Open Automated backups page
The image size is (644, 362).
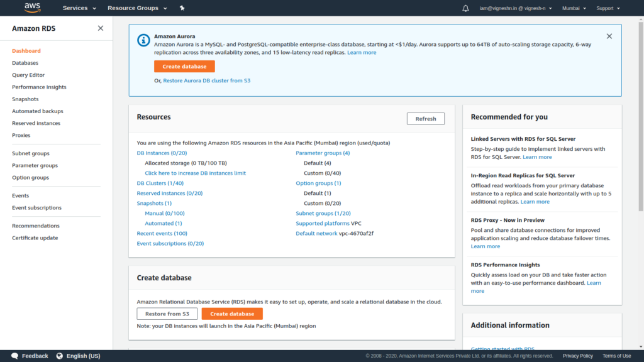click(37, 111)
